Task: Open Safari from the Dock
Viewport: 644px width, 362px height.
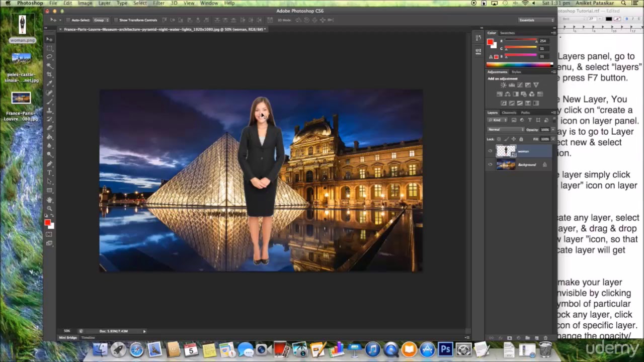Action: click(136, 349)
